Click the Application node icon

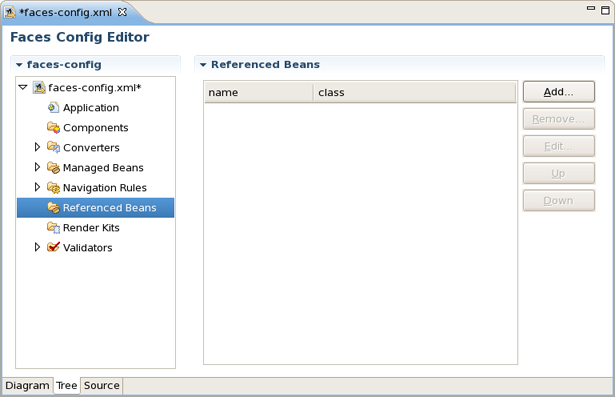pyautogui.click(x=53, y=107)
